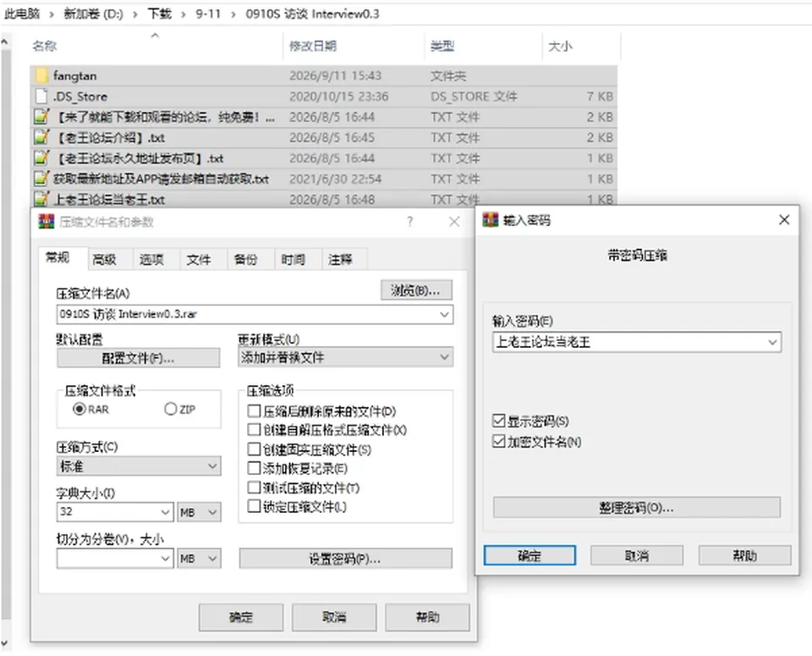Click 下载 in the address breadcrumb

[160, 14]
